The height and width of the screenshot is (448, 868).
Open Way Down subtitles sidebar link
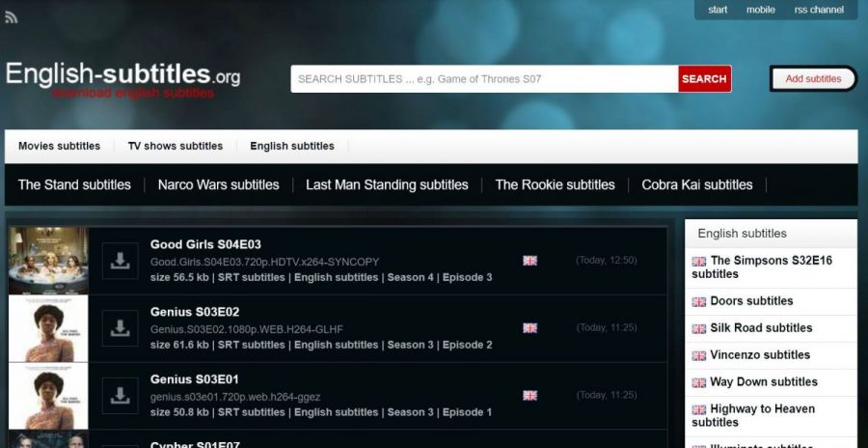(764, 382)
